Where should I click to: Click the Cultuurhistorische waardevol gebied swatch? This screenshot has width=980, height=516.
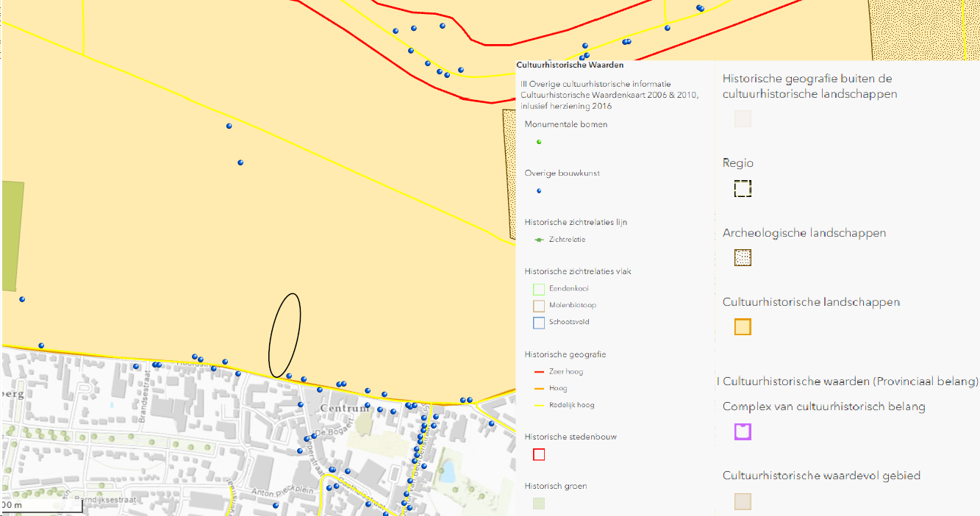point(743,501)
